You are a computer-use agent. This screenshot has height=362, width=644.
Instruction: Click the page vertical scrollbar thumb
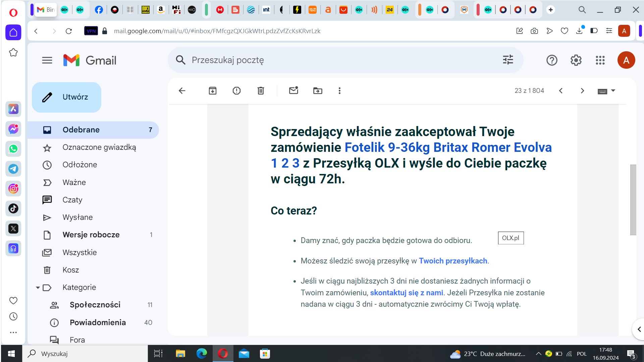pos(633,200)
